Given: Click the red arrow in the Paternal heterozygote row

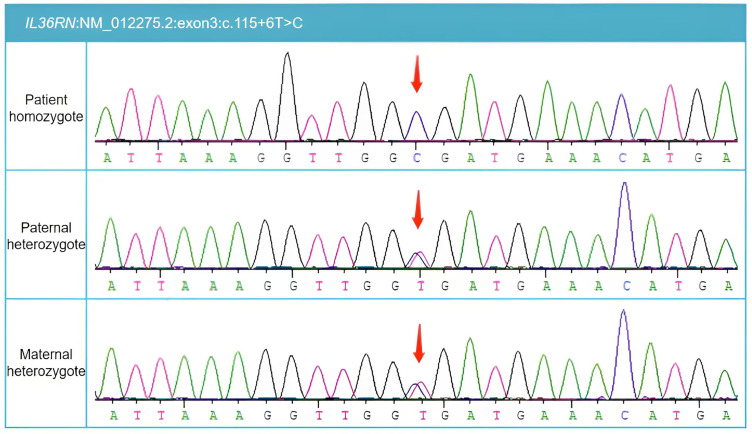Looking at the screenshot, I should pyautogui.click(x=417, y=209).
